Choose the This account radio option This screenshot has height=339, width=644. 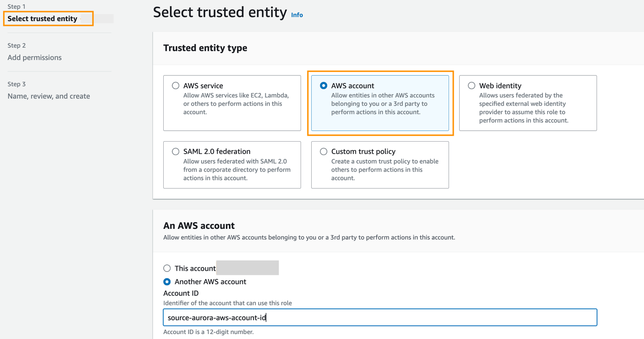(167, 268)
